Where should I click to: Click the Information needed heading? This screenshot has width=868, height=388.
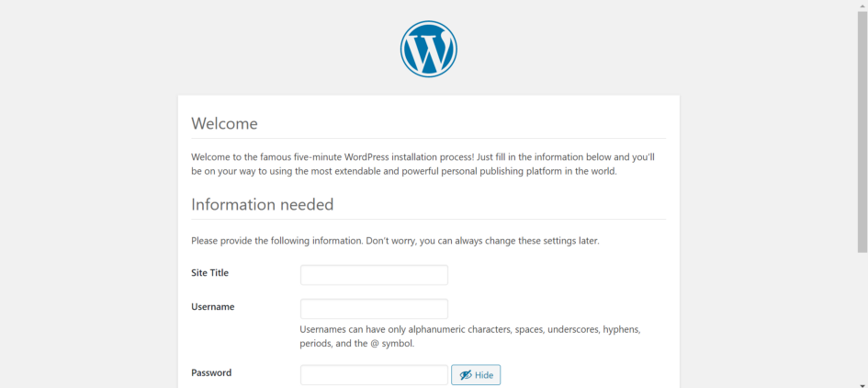point(263,204)
